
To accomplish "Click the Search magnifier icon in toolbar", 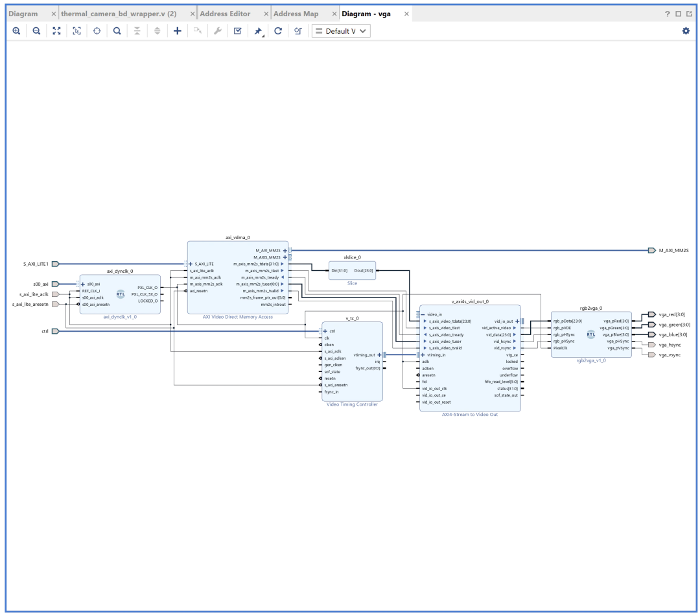I will [117, 30].
